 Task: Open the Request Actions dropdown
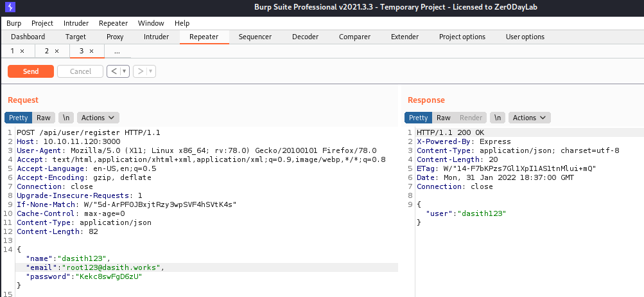[98, 118]
